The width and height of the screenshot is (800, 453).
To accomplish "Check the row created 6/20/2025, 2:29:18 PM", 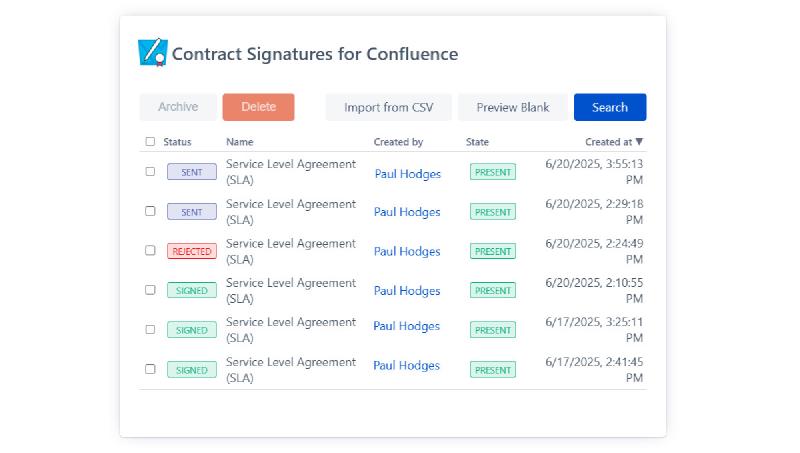I will pyautogui.click(x=150, y=211).
